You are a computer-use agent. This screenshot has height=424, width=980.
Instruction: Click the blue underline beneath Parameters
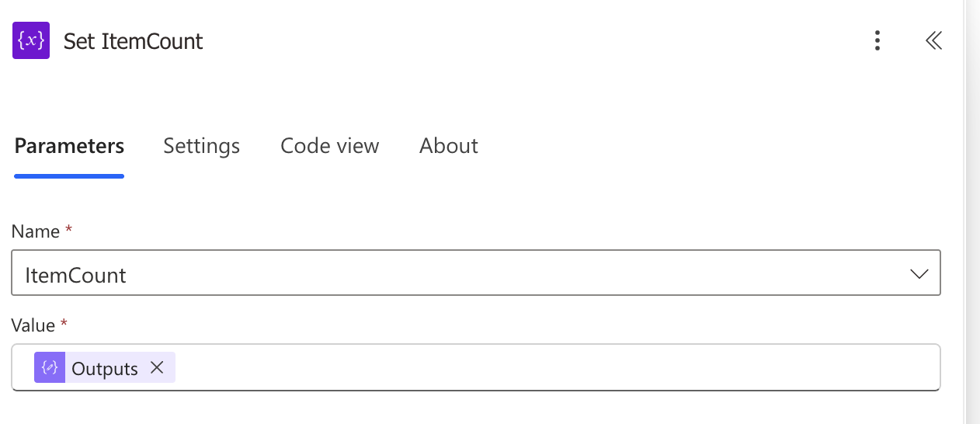coord(69,176)
